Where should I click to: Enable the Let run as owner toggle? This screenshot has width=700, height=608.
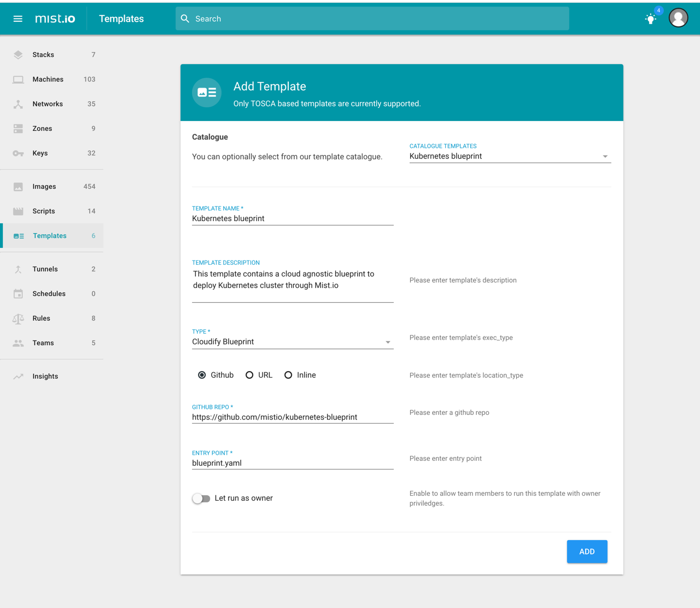(x=201, y=498)
